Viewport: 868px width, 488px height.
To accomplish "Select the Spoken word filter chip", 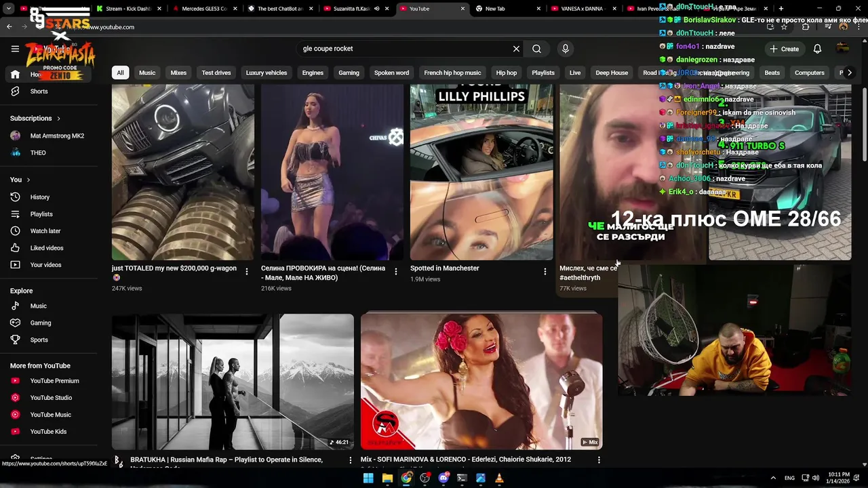I will (x=391, y=73).
